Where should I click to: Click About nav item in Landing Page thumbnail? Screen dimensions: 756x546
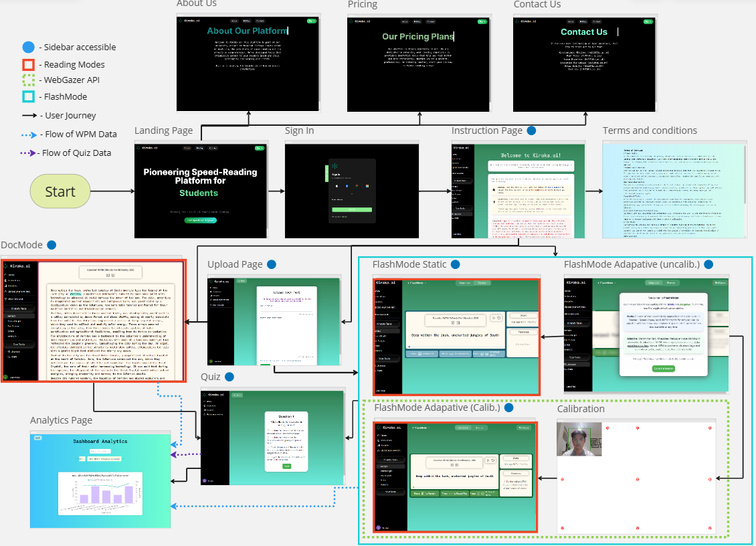click(x=187, y=148)
